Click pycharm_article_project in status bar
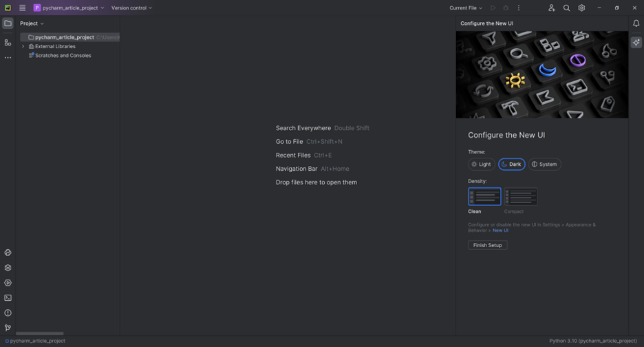 click(35, 341)
